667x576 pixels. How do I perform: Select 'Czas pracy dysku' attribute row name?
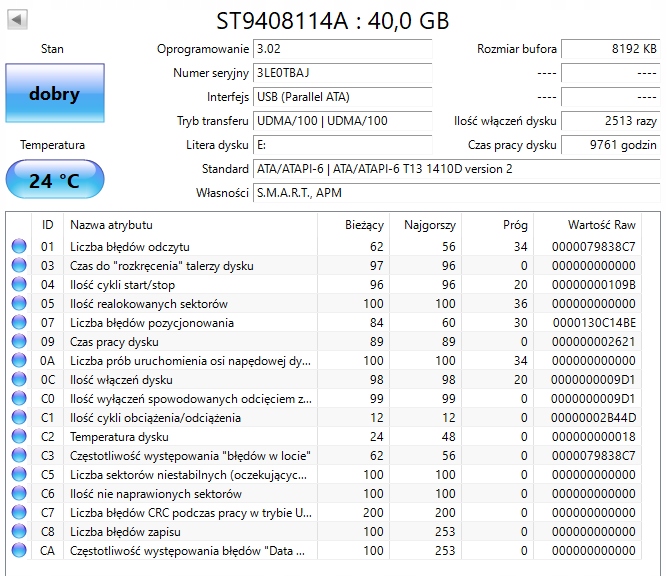(x=114, y=342)
